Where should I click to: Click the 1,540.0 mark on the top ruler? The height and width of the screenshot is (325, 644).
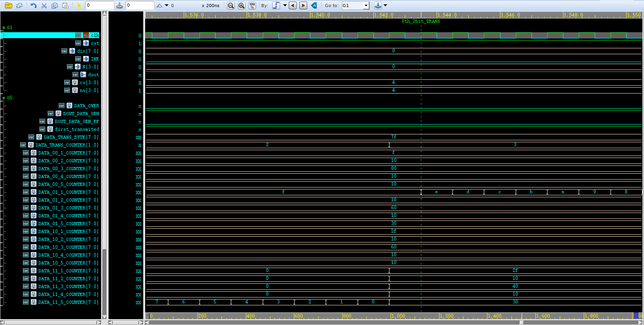(x=320, y=15)
